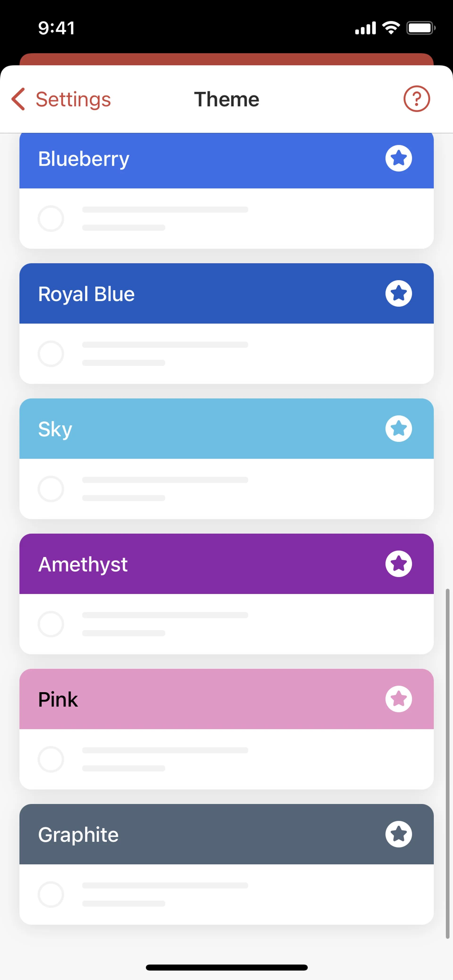Tap the Graphite theme star icon
Image resolution: width=453 pixels, height=980 pixels.
click(398, 834)
